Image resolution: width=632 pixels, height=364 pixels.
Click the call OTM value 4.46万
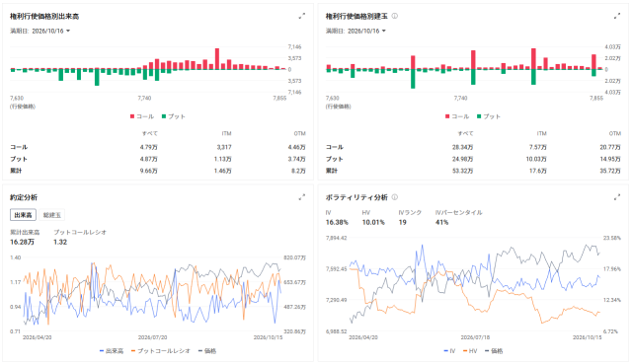pos(296,147)
